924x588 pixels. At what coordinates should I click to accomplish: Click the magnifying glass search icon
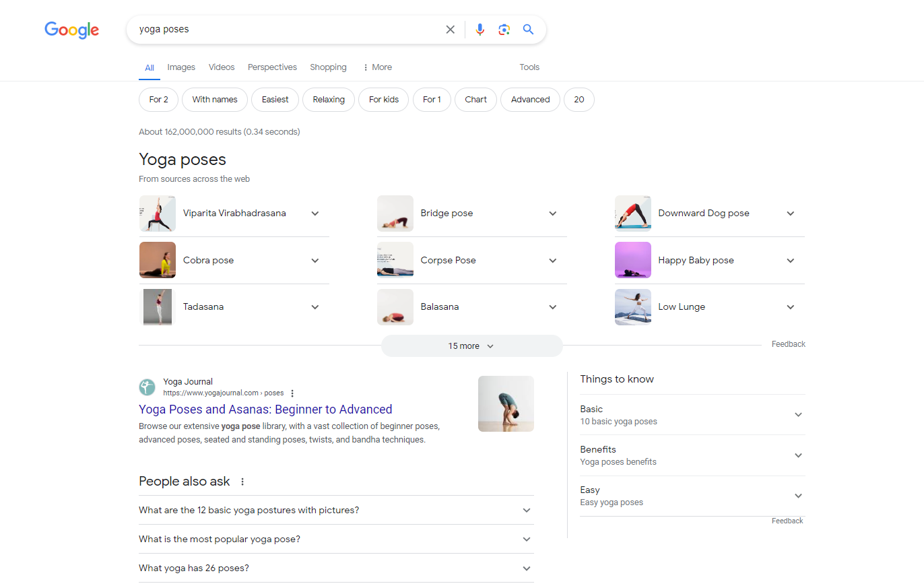[528, 29]
